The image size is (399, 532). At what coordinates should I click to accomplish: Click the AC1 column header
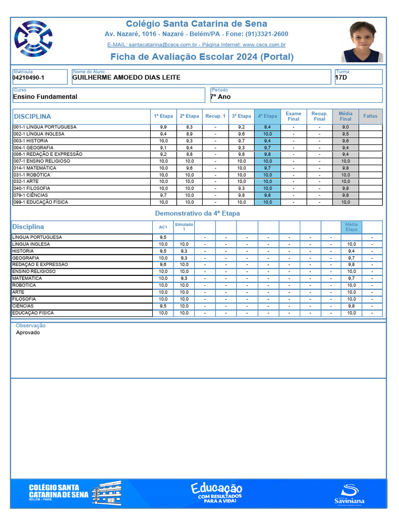point(163,228)
